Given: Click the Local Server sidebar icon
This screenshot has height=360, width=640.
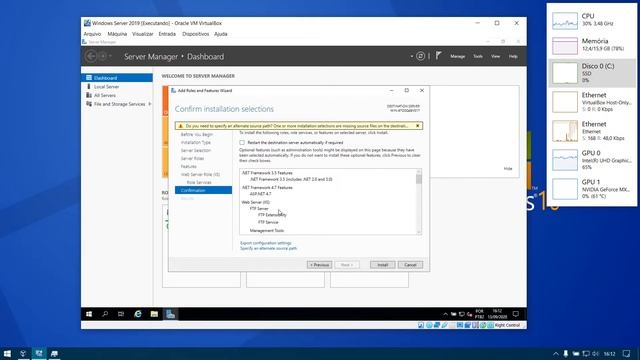Looking at the screenshot, I should pyautogui.click(x=89, y=87).
